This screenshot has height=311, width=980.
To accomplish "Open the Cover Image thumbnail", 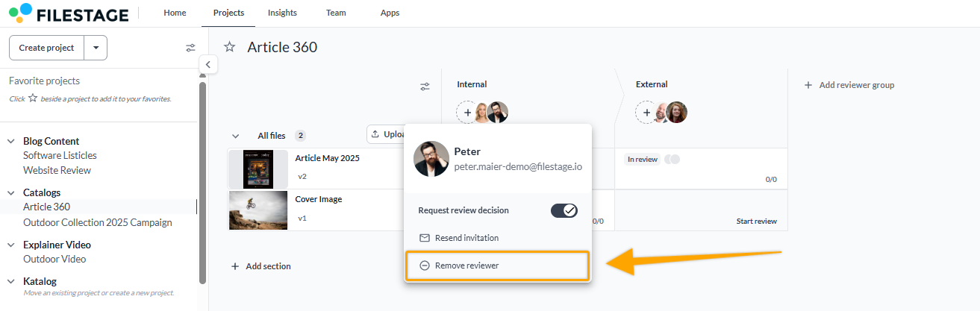I will [258, 210].
